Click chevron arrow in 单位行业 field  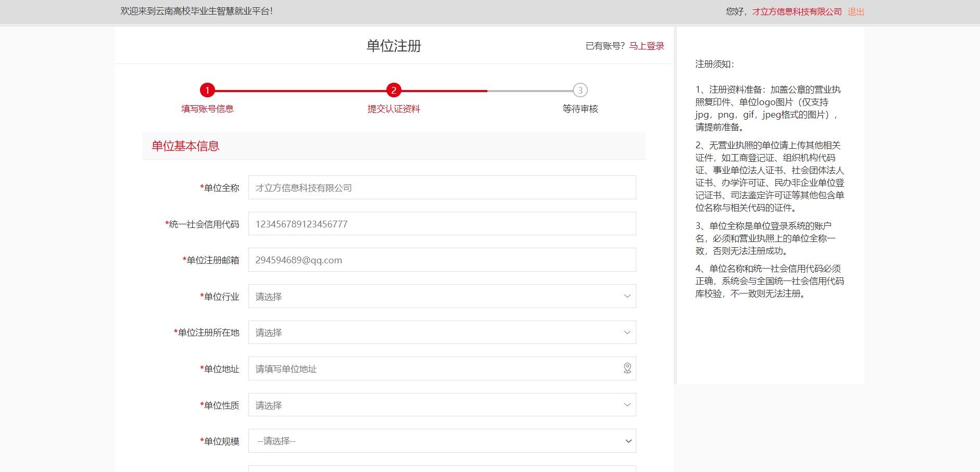click(x=627, y=296)
